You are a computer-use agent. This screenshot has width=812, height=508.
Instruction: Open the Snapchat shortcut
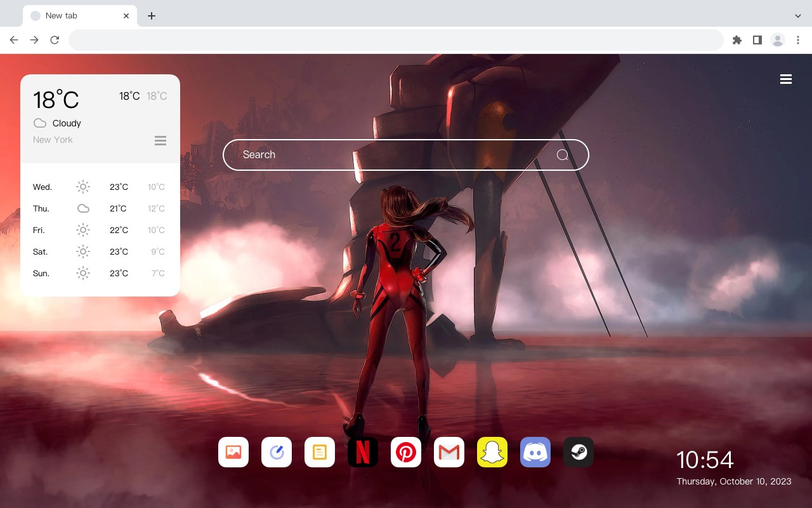pyautogui.click(x=492, y=452)
